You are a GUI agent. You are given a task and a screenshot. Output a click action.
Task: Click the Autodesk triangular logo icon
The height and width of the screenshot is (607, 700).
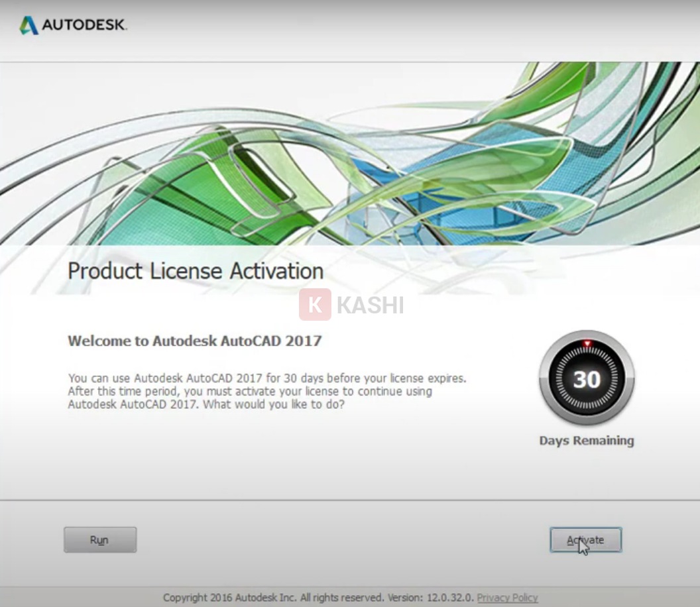tap(29, 26)
